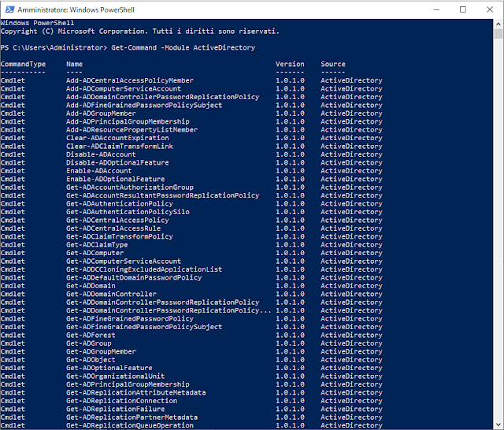
Task: Select 'Get-ADDCCloningExcludedApplicationList' cmdlet name
Action: [144, 269]
